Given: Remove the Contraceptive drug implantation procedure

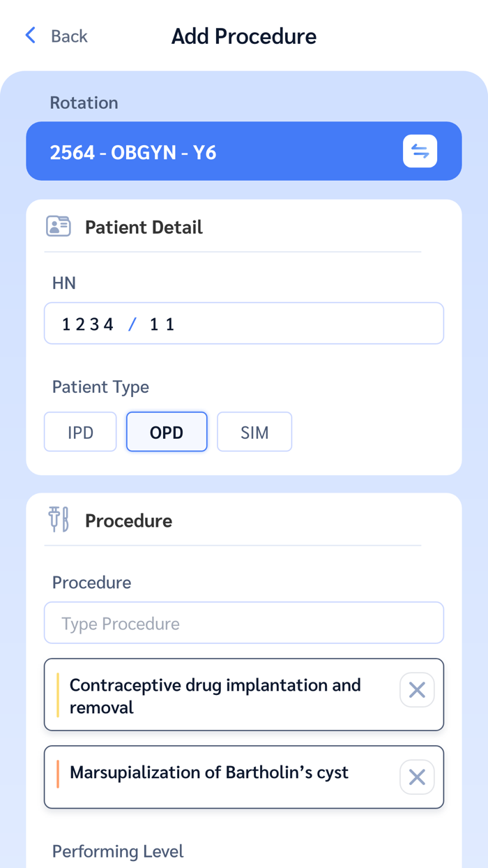Looking at the screenshot, I should pos(417,689).
